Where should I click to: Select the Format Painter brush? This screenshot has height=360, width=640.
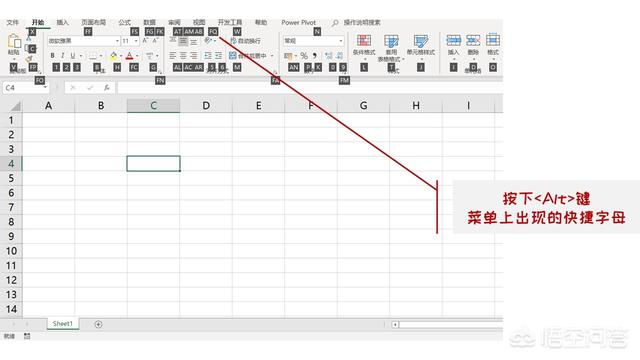29,59
